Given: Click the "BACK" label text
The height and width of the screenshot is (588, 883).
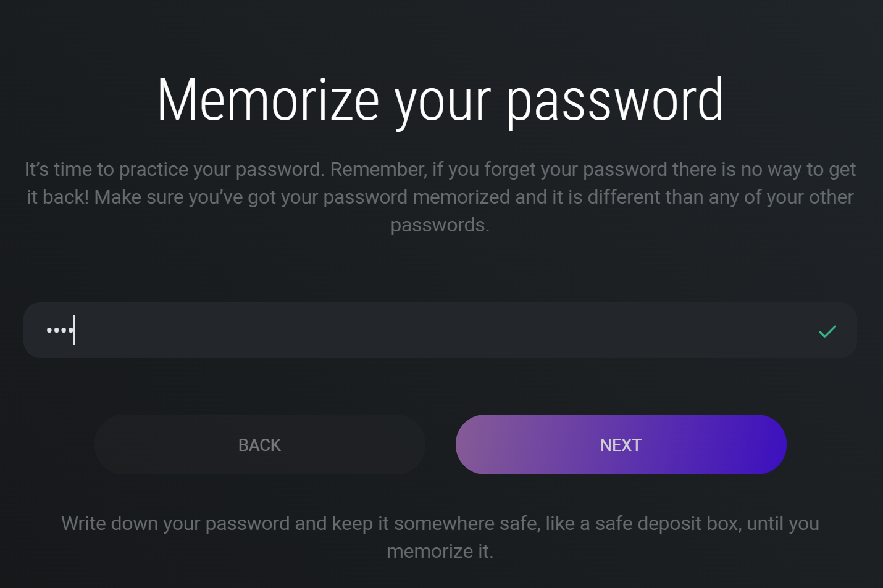Looking at the screenshot, I should pyautogui.click(x=260, y=445).
